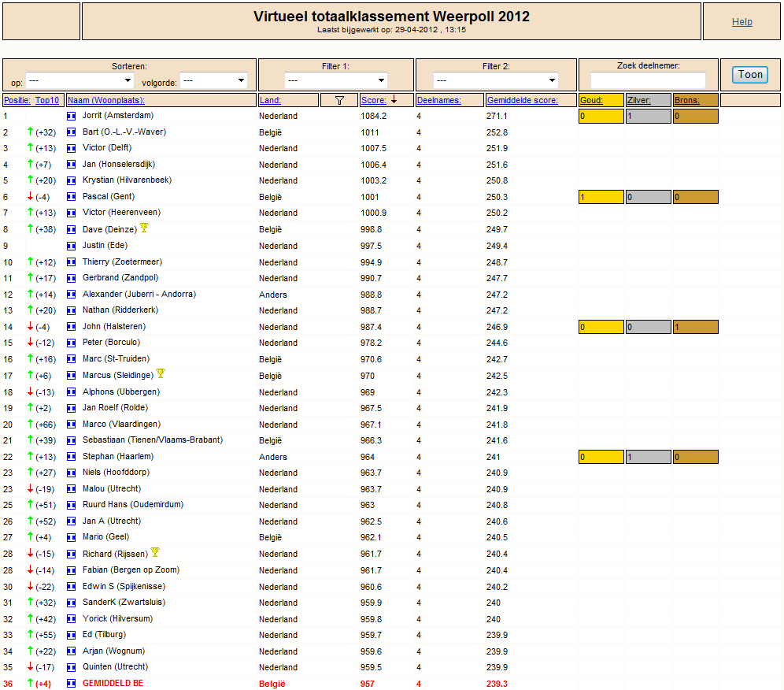This screenshot has width=784, height=690.
Task: Open blue detail icon beside Dave (Deinze)
Action: (72, 230)
